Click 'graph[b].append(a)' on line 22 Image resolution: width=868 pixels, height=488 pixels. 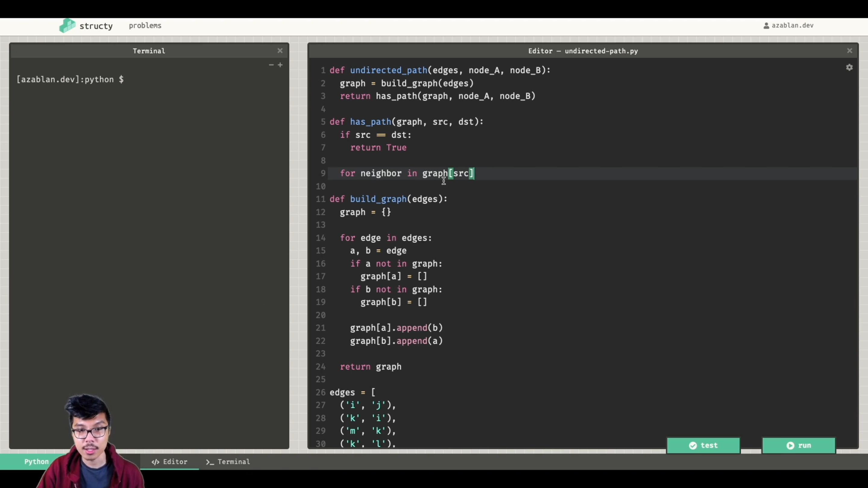(x=396, y=341)
